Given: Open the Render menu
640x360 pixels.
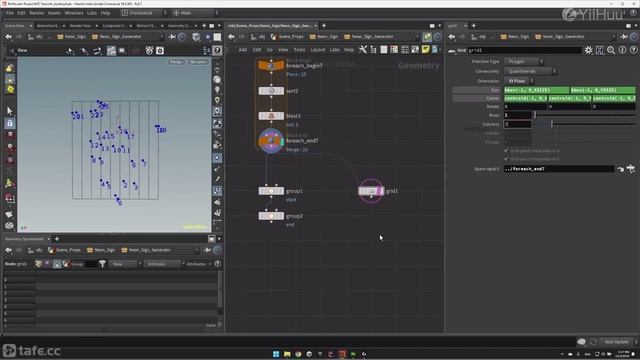Looking at the screenshot, I should point(36,13).
